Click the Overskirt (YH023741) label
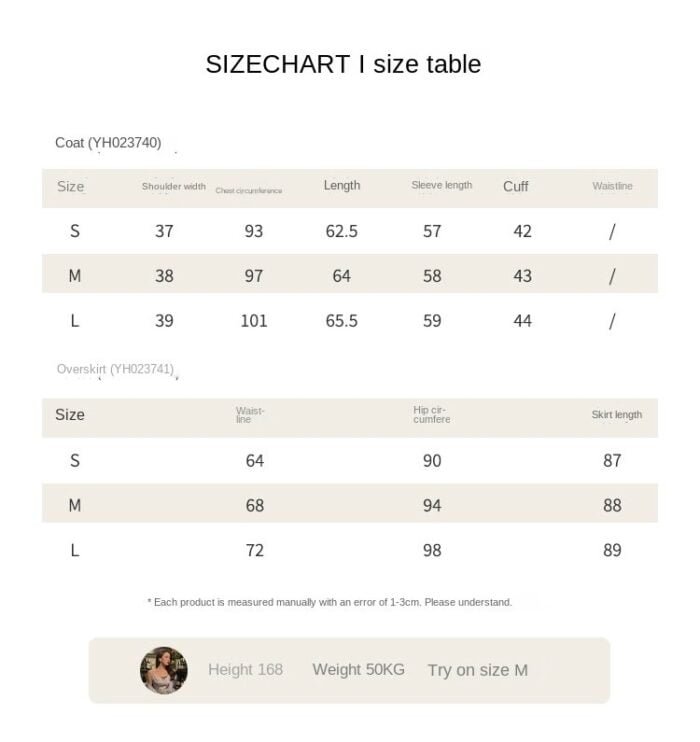The height and width of the screenshot is (742, 700). click(115, 369)
